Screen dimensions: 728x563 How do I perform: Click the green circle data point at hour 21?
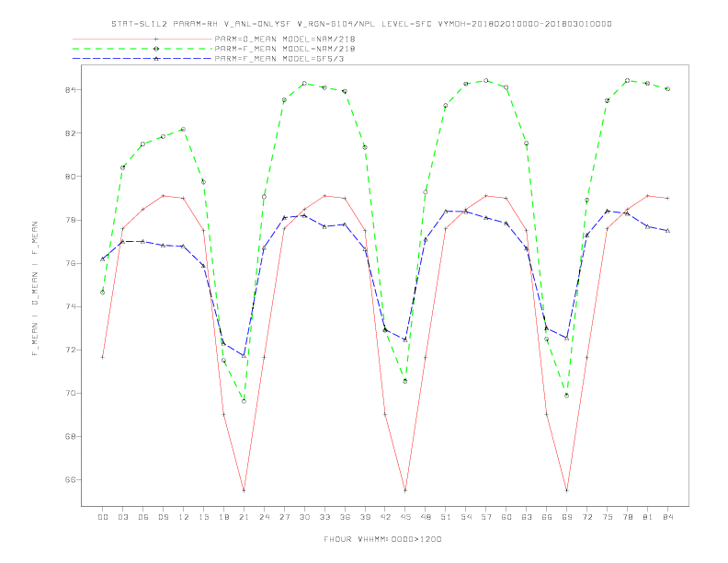pyautogui.click(x=244, y=401)
